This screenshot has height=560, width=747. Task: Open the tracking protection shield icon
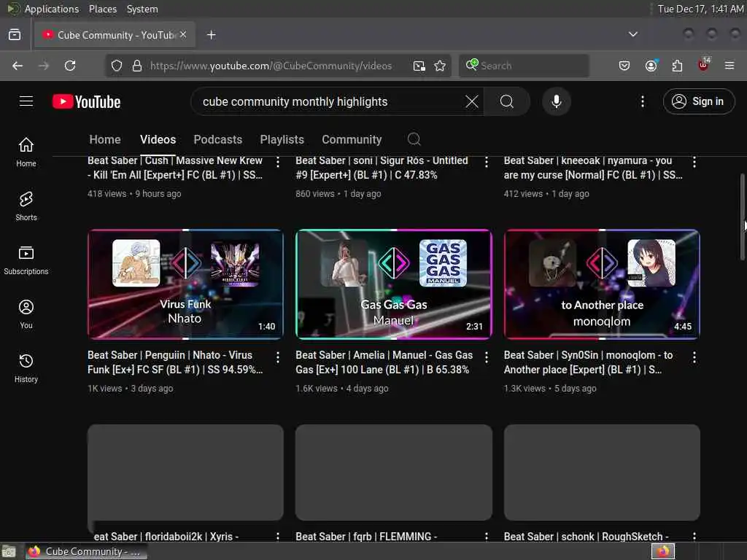pos(117,66)
